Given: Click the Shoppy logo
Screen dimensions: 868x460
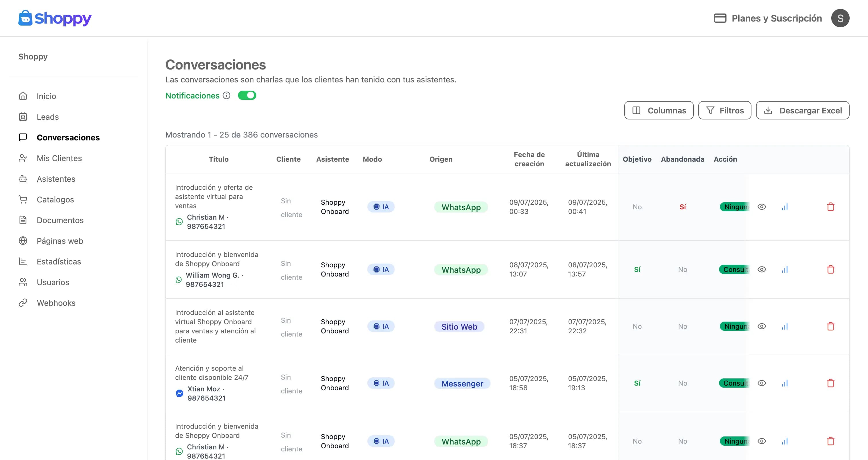Looking at the screenshot, I should click(55, 18).
